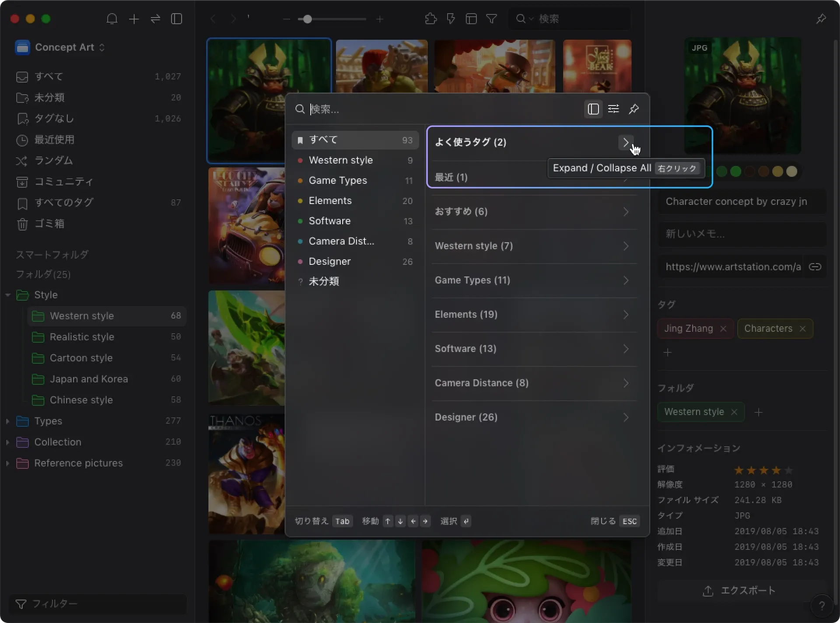Click the zoom out minus icon

pos(286,19)
